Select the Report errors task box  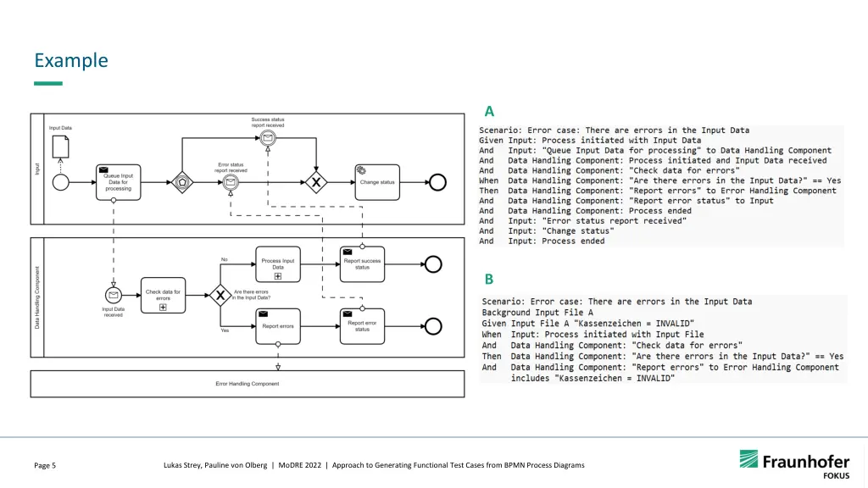[278, 326]
